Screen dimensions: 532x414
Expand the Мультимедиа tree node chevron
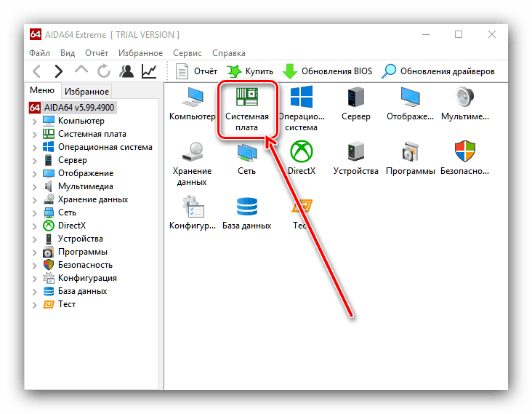[x=34, y=187]
